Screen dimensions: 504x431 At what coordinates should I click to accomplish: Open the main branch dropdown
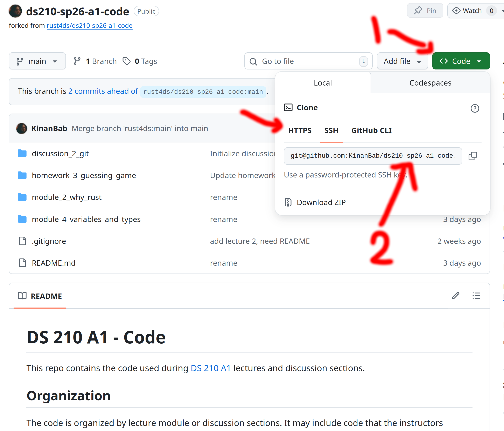pos(37,61)
